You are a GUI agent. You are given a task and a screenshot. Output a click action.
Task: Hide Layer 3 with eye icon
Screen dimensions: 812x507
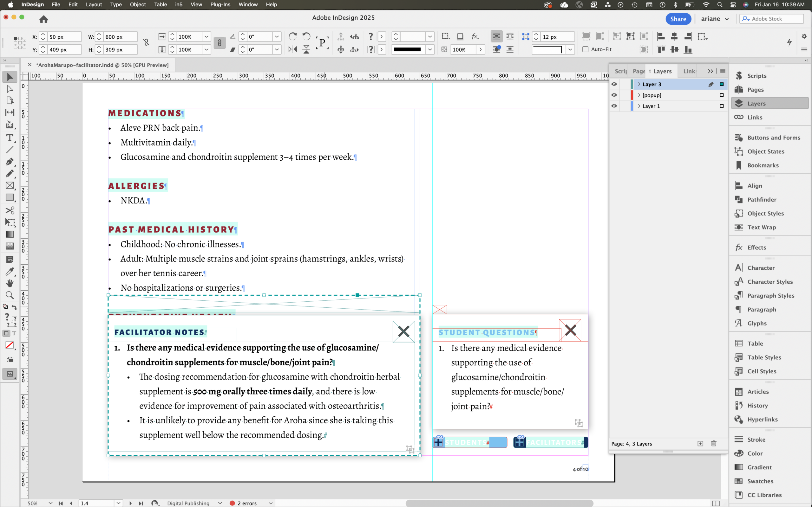(x=614, y=84)
